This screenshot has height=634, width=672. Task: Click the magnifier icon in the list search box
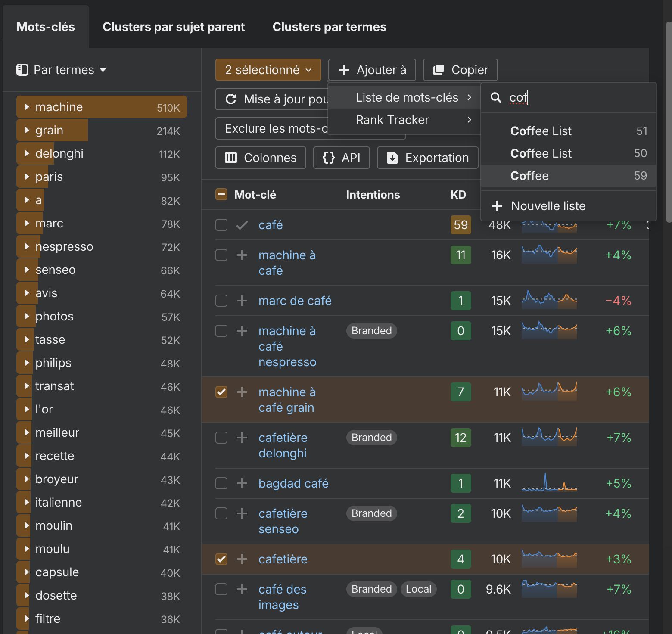[495, 98]
